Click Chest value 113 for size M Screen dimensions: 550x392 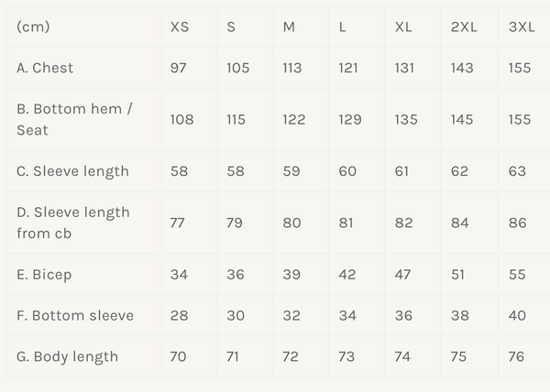(x=294, y=68)
